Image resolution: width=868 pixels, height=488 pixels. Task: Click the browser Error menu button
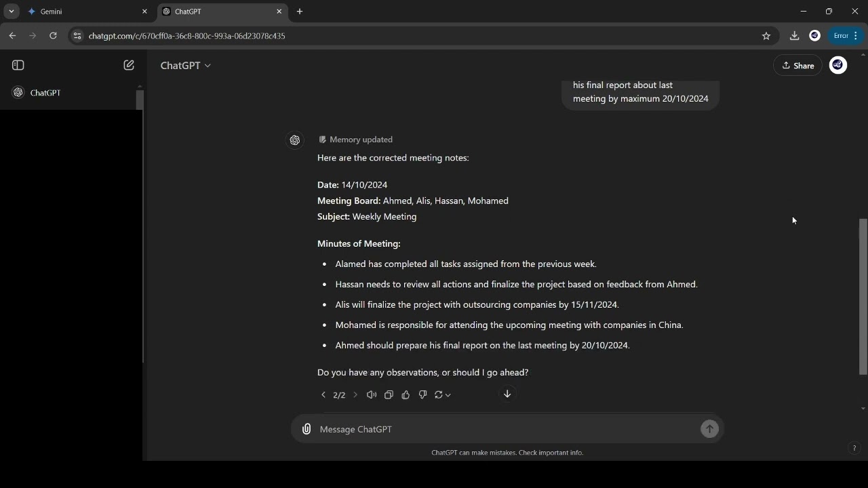click(x=846, y=36)
